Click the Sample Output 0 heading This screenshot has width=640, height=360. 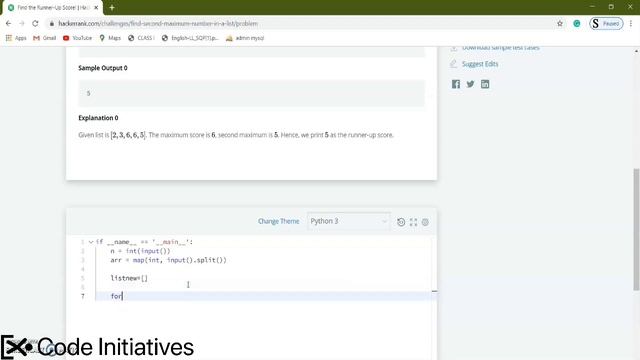(x=103, y=68)
